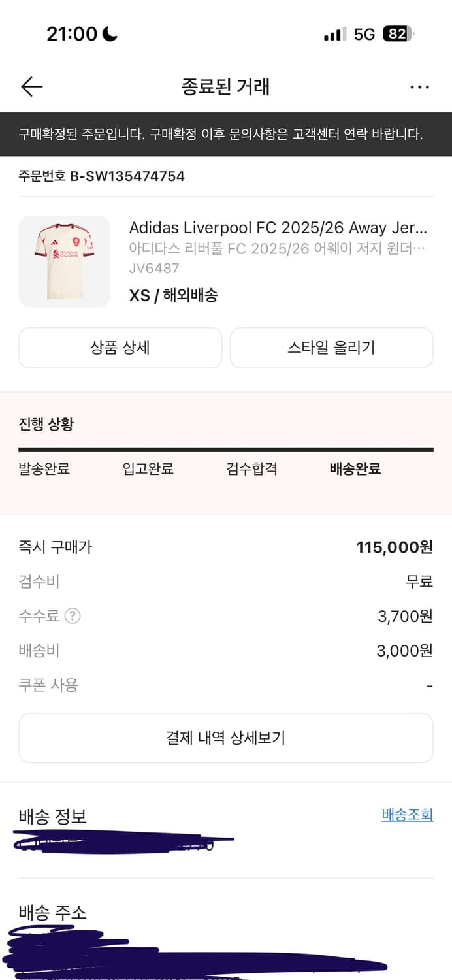The image size is (452, 980).
Task: Click the Adidas Liverpool FC product title
Action: [x=274, y=227]
